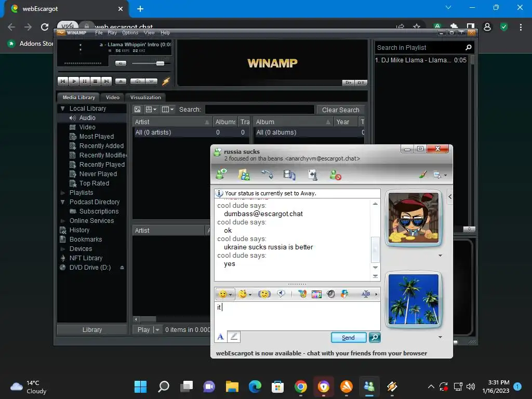Viewport: 532px width, 399px height.
Task: Click the Winamp eject open file button
Action: pyautogui.click(x=121, y=82)
